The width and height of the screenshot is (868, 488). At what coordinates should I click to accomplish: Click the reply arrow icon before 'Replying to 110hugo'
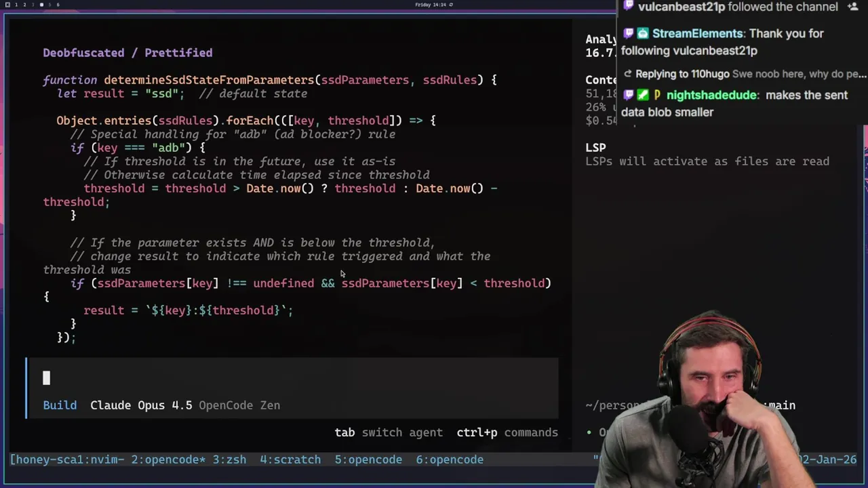click(x=627, y=74)
